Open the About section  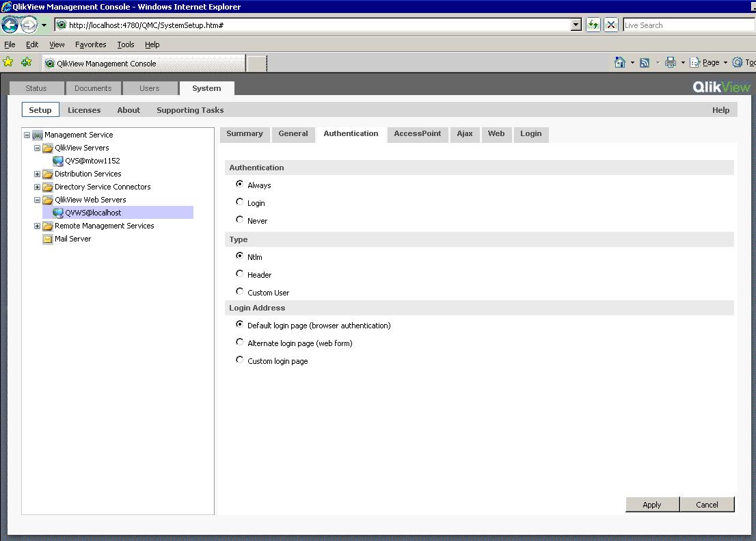click(129, 110)
